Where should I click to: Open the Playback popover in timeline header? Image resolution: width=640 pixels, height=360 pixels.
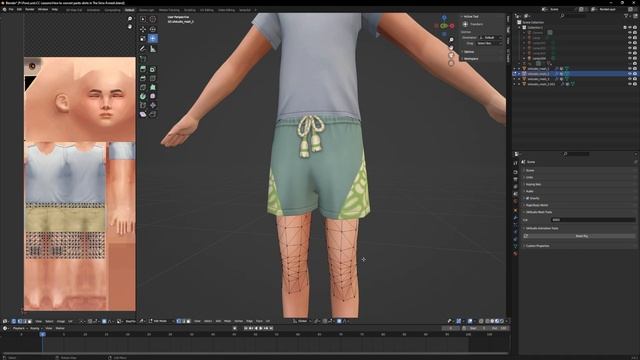(19, 329)
